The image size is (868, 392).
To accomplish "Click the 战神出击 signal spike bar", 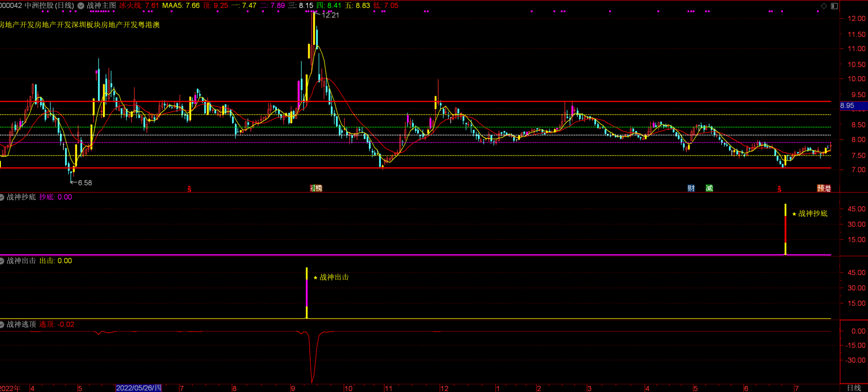I will pos(307,293).
